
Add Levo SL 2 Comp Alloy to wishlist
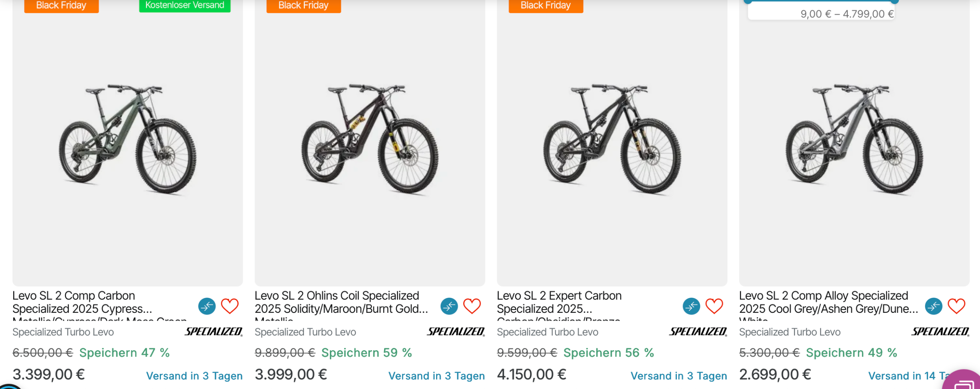(x=956, y=306)
